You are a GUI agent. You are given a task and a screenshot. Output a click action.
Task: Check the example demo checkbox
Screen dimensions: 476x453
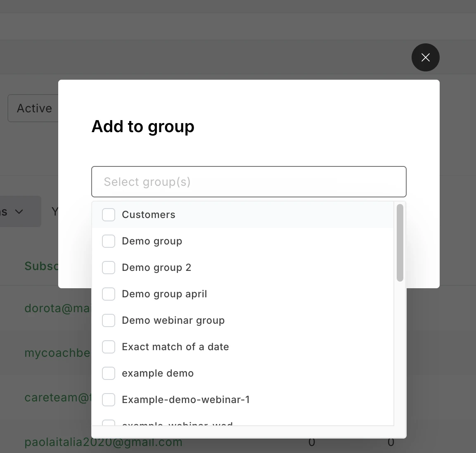tap(108, 373)
